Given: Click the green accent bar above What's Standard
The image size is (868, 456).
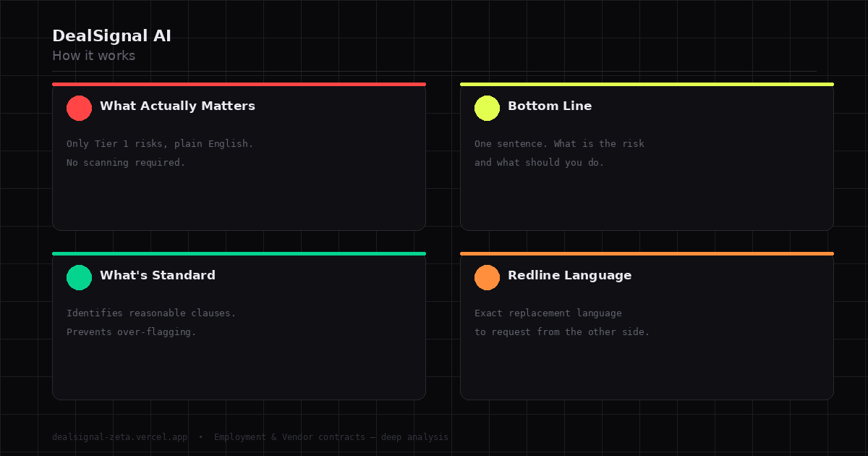Looking at the screenshot, I should point(239,253).
